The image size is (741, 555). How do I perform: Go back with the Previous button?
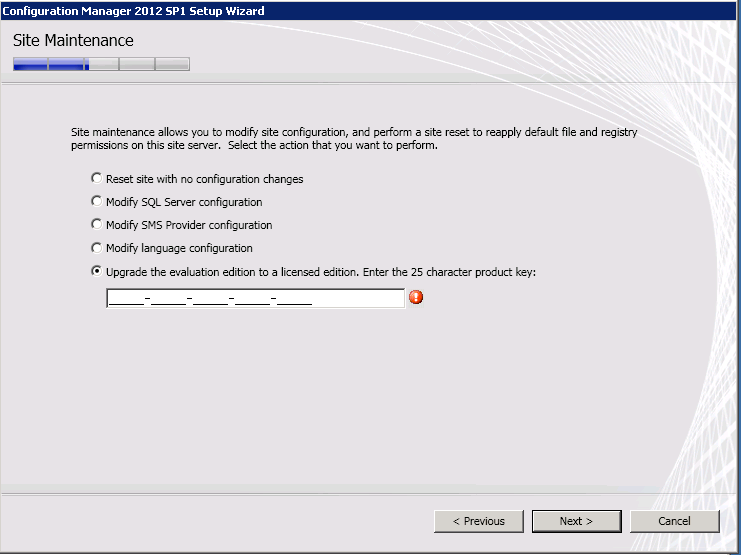pos(479,521)
